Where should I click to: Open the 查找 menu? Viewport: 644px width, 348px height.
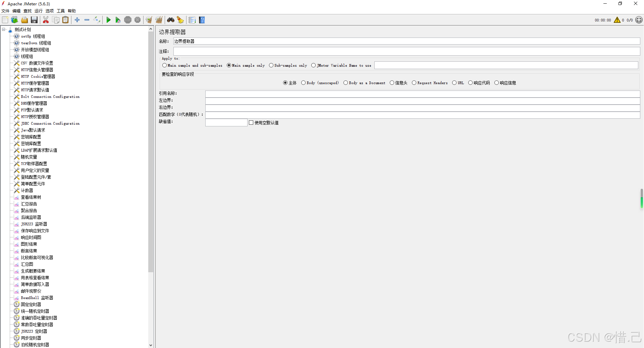point(28,11)
